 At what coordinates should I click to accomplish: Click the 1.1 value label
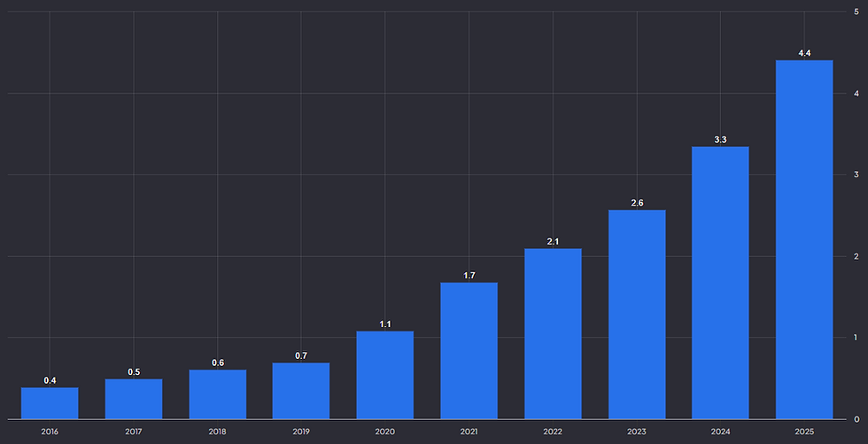(385, 324)
